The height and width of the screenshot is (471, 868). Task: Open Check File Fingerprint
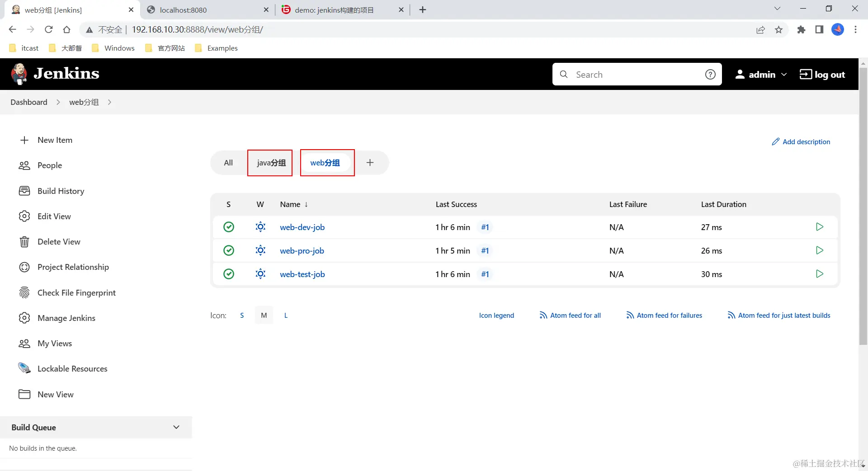pyautogui.click(x=76, y=293)
